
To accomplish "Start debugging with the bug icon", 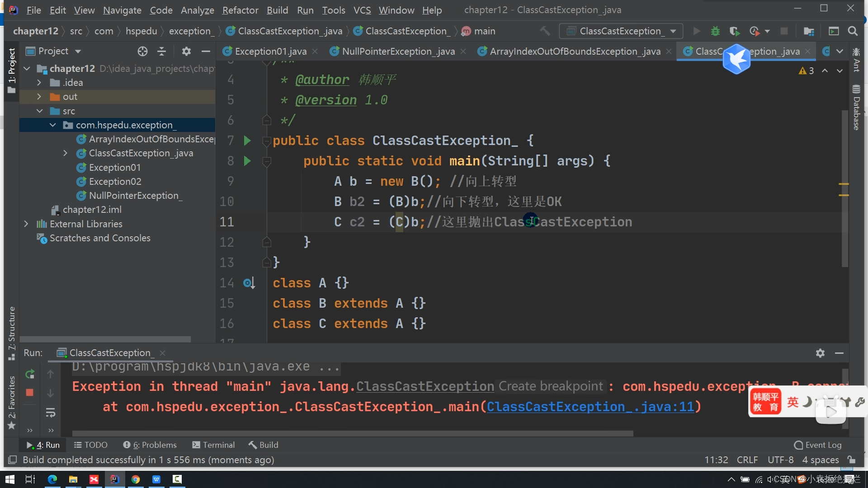I will click(715, 31).
